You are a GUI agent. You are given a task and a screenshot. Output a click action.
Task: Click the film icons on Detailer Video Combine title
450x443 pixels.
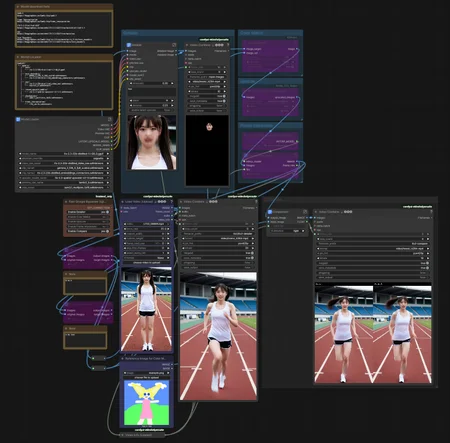point(219,45)
